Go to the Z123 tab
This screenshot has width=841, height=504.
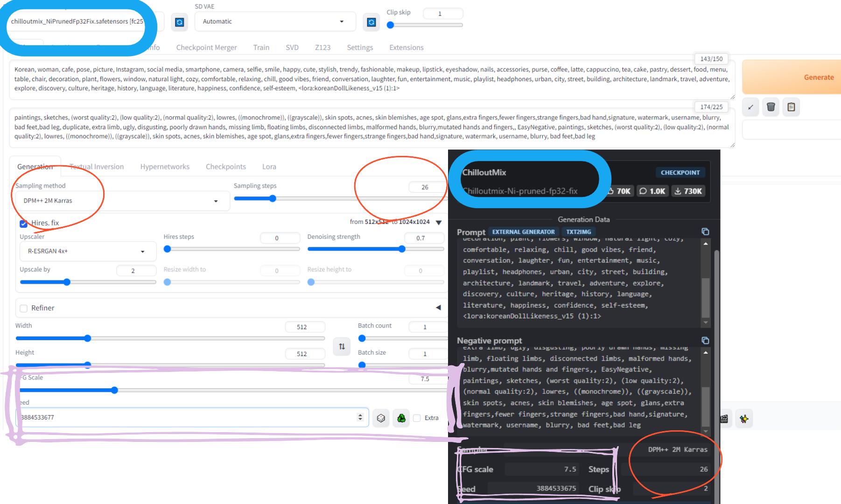pyautogui.click(x=322, y=48)
